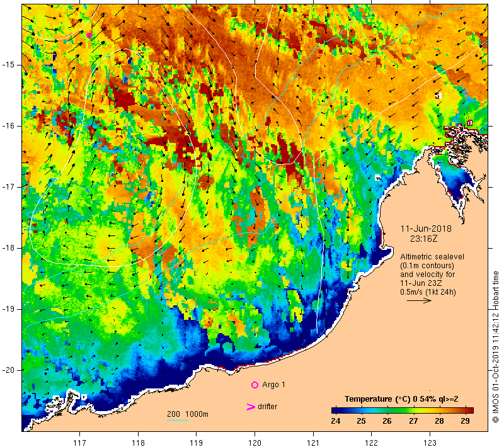Viewport: 504px width, 447px height.
Task: Click the -19 latitude axis label
Action: point(8,309)
